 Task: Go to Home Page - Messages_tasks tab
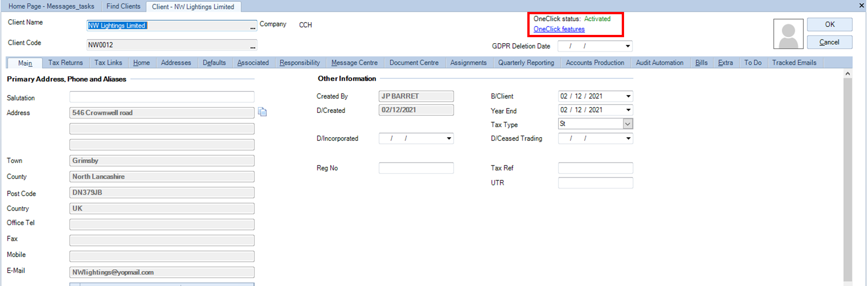[x=51, y=6]
